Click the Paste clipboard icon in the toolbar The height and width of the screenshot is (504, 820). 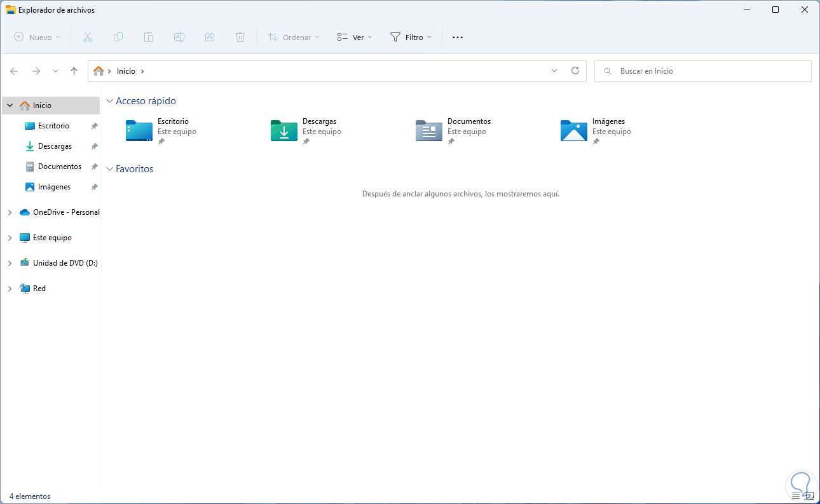[149, 37]
